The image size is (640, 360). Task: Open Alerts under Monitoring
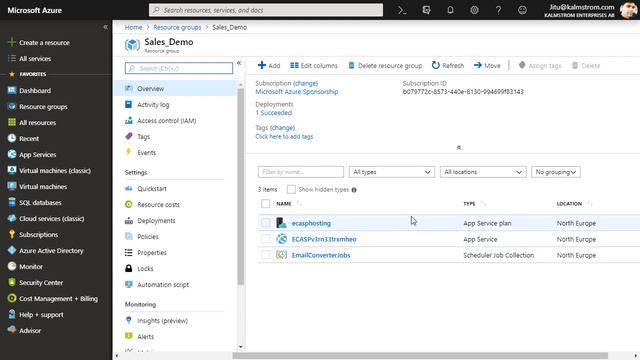pos(145,337)
